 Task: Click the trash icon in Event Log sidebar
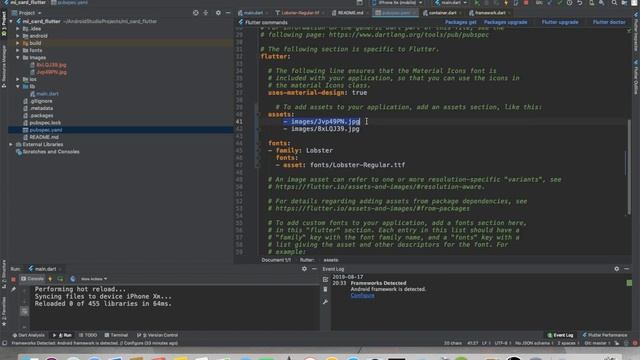click(x=325, y=289)
